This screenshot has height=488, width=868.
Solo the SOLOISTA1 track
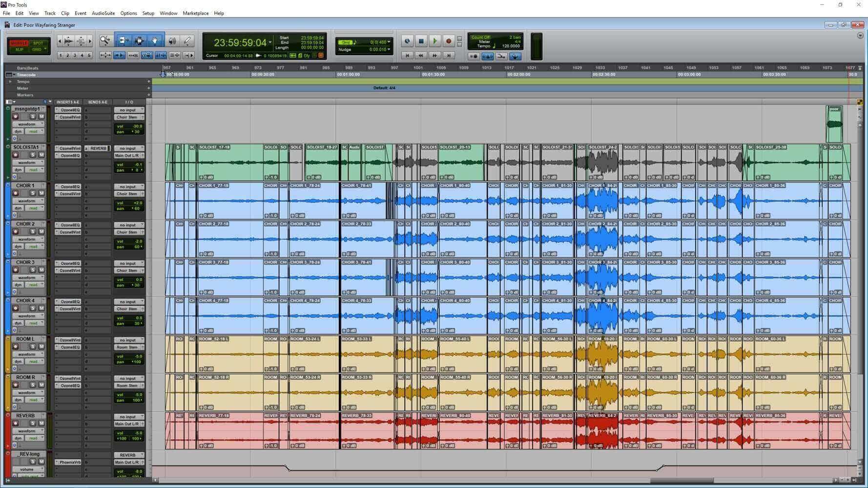point(33,155)
